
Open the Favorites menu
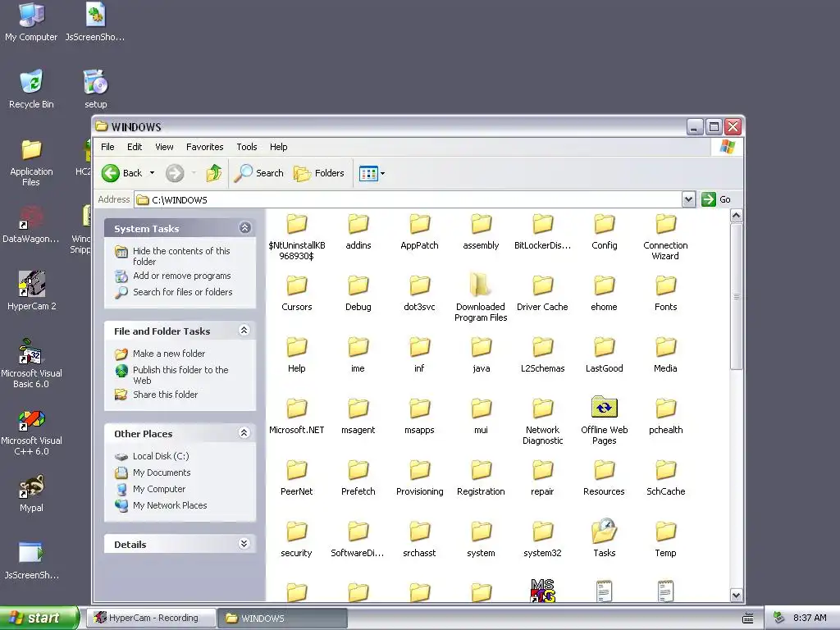pos(204,147)
